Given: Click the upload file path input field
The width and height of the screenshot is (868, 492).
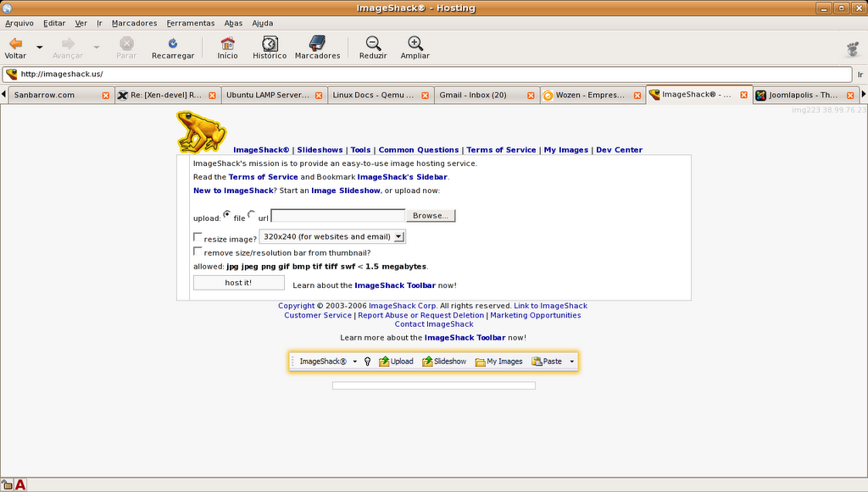Looking at the screenshot, I should click(x=338, y=216).
